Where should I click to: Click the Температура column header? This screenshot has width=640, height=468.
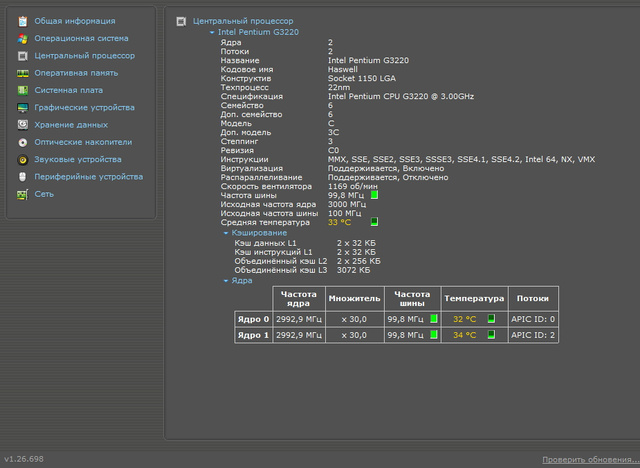[474, 299]
